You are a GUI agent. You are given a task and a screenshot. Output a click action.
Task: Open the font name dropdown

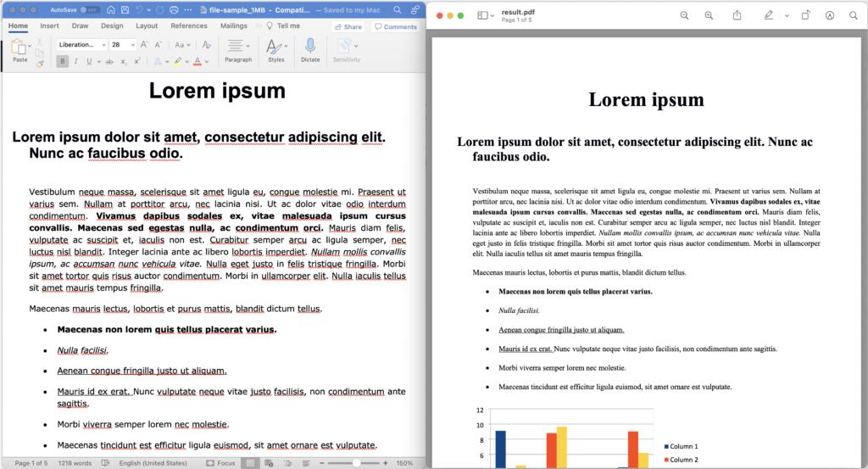[x=81, y=45]
